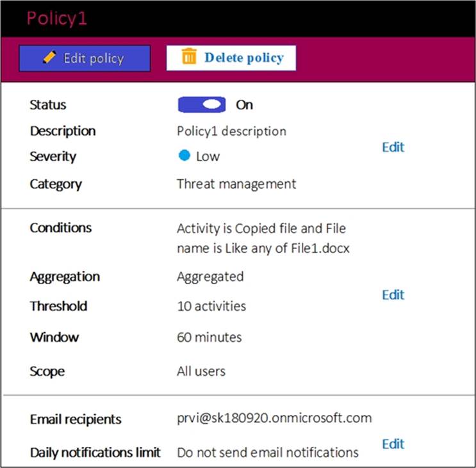Edit the email recipients section

tap(393, 444)
